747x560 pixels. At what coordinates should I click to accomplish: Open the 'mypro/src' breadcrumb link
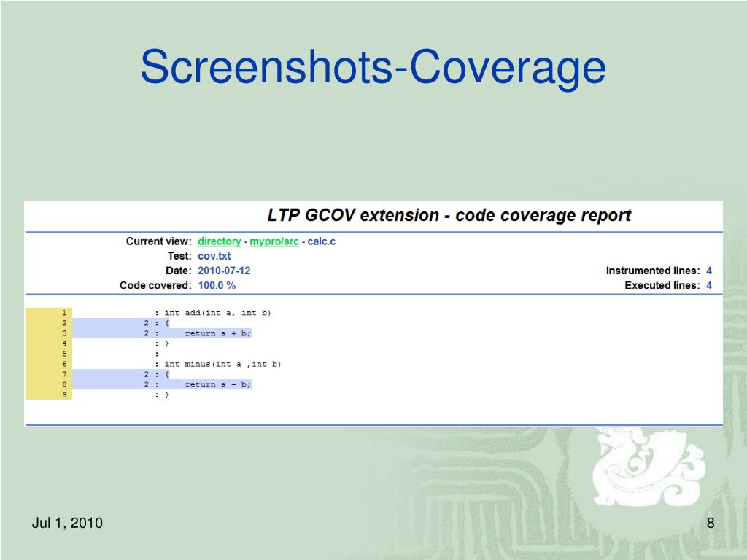pos(274,241)
